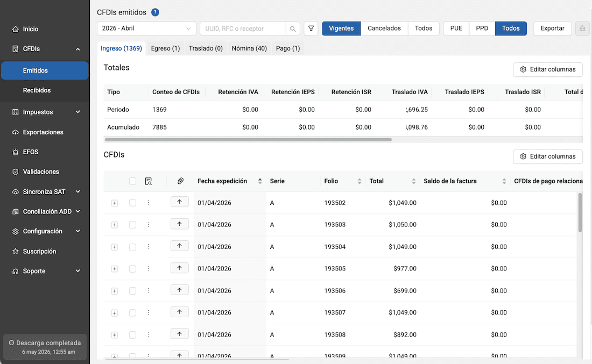592x364 pixels.
Task: Click upload arrow for folio 193503
Action: coord(180,224)
